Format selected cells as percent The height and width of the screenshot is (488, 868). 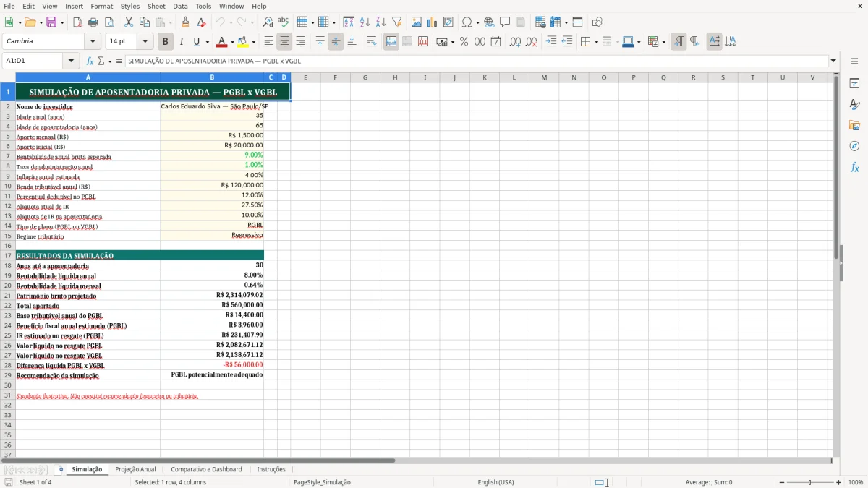tap(464, 42)
